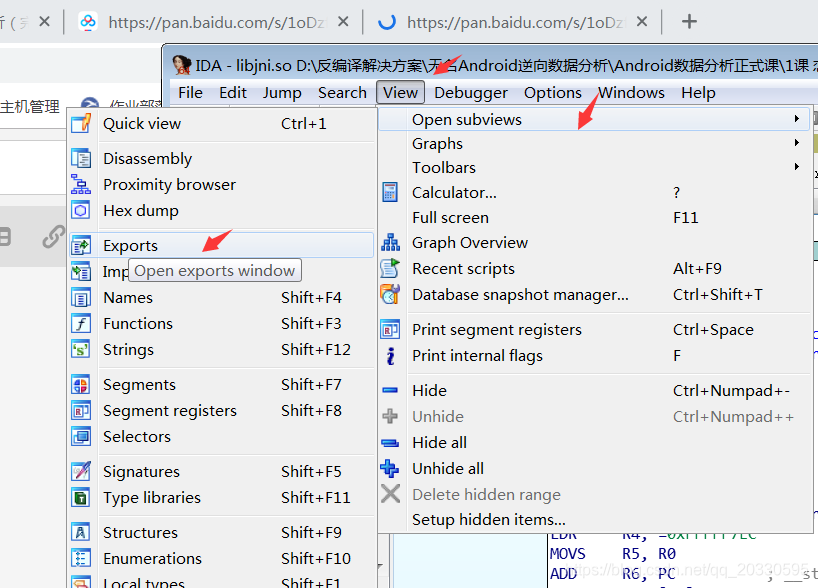Click the Quick view icon

[x=81, y=124]
